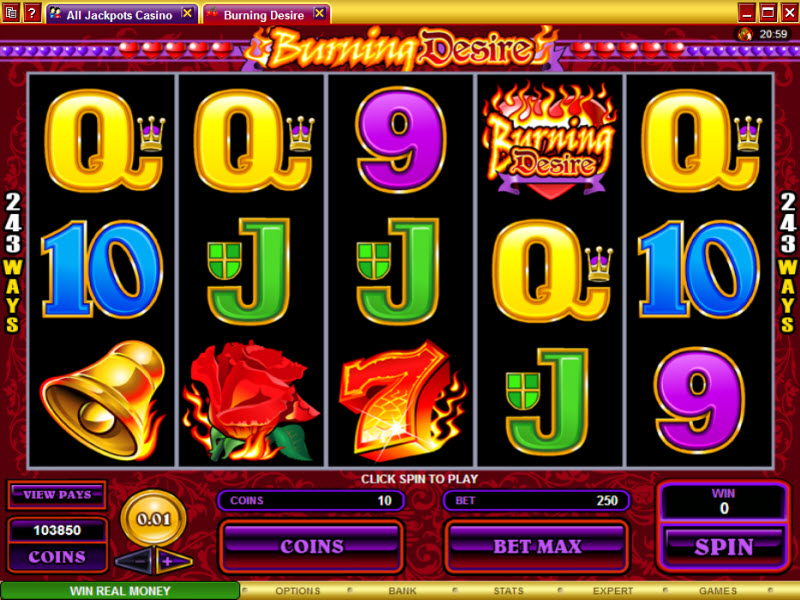Close the All Jackpots Casino tab
This screenshot has width=800, height=600.
[x=187, y=13]
